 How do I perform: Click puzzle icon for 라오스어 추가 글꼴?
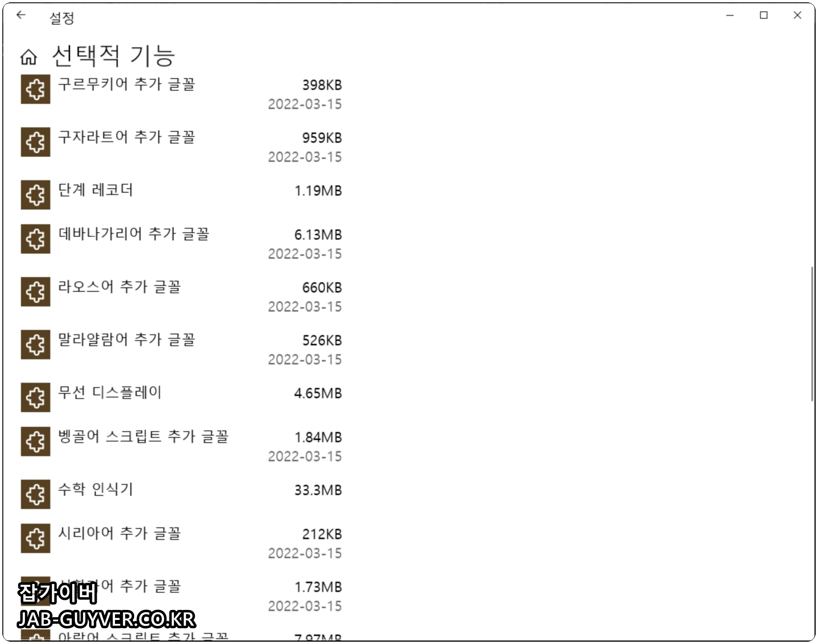(35, 291)
